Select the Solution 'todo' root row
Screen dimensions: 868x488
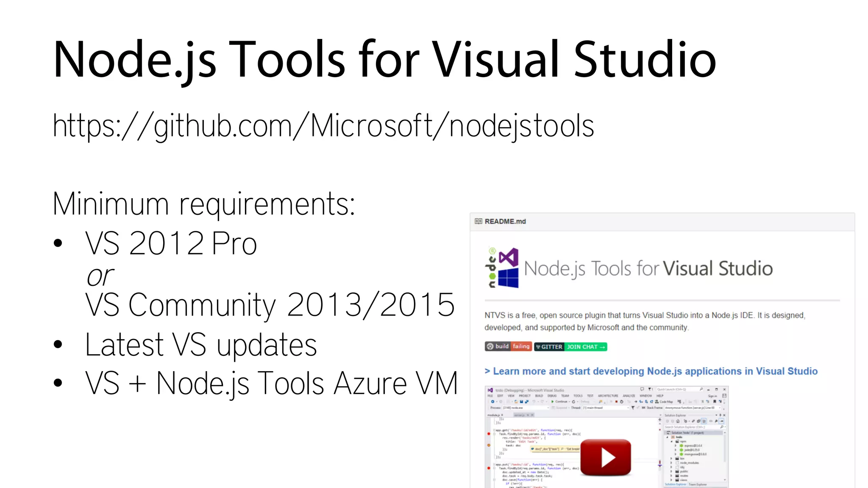pyautogui.click(x=693, y=433)
